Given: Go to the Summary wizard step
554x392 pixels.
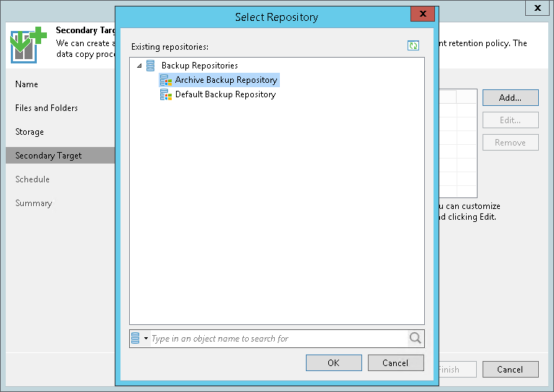Looking at the screenshot, I should (x=34, y=203).
